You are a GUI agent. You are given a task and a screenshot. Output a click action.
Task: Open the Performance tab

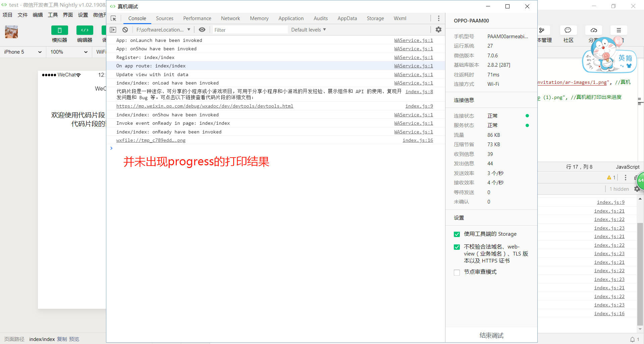coord(197,18)
